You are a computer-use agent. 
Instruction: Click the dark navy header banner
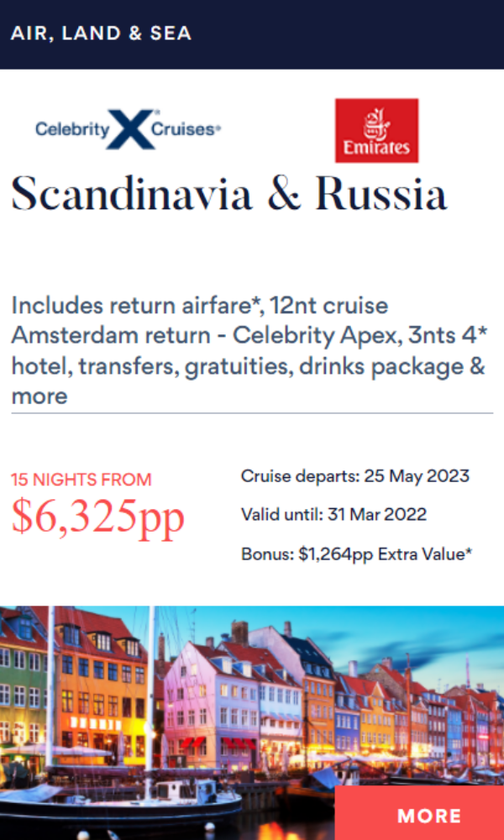pyautogui.click(x=252, y=34)
